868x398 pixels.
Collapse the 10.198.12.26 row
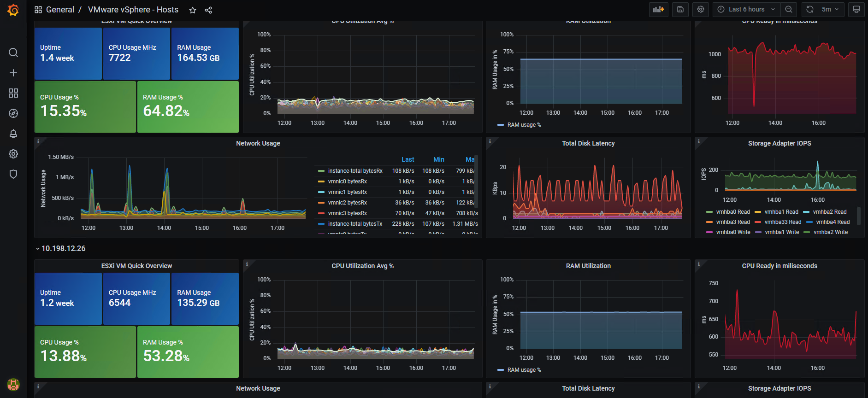coord(61,249)
